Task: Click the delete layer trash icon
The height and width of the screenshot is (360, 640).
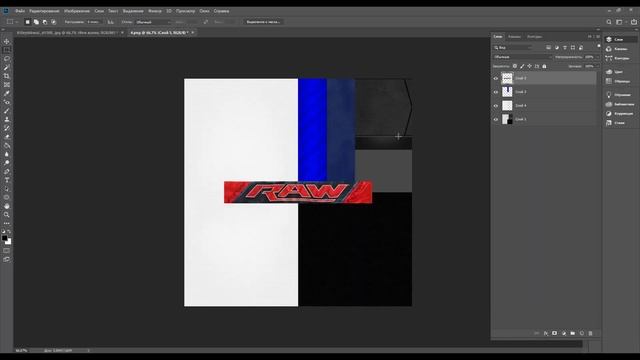Action: click(x=590, y=333)
